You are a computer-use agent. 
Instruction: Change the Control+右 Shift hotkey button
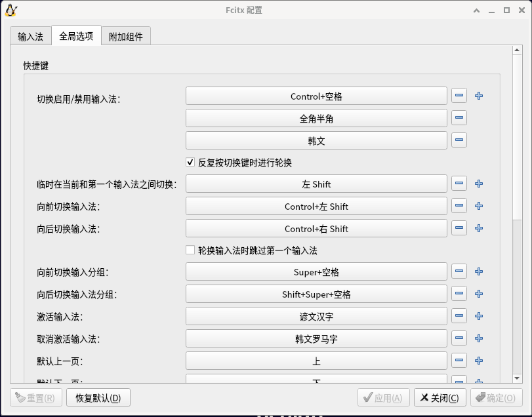tap(316, 229)
